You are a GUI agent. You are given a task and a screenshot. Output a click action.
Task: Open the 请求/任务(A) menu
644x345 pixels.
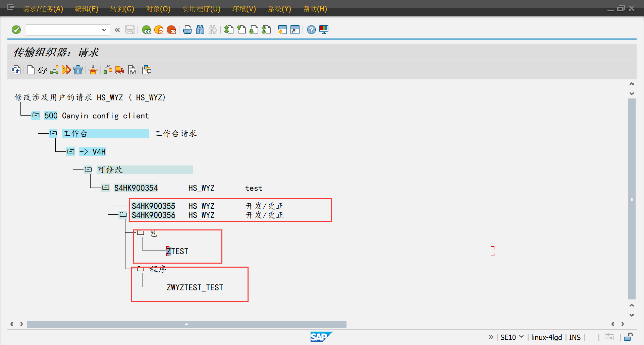point(43,9)
